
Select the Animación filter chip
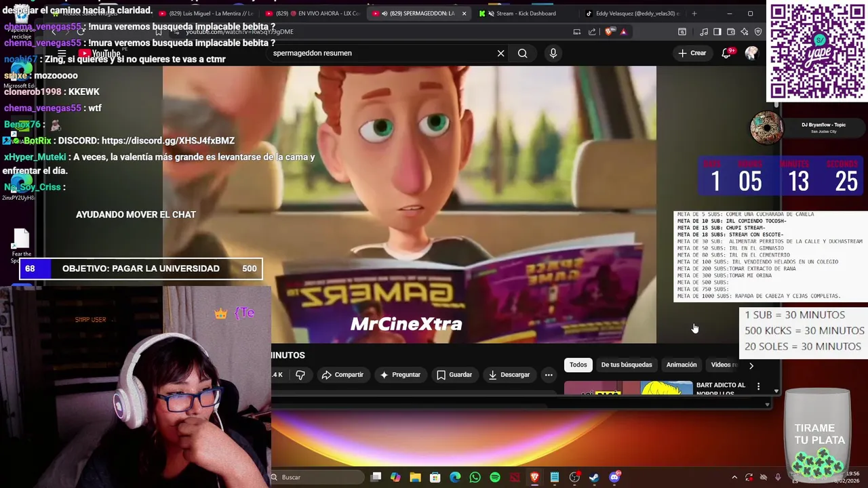coord(682,365)
